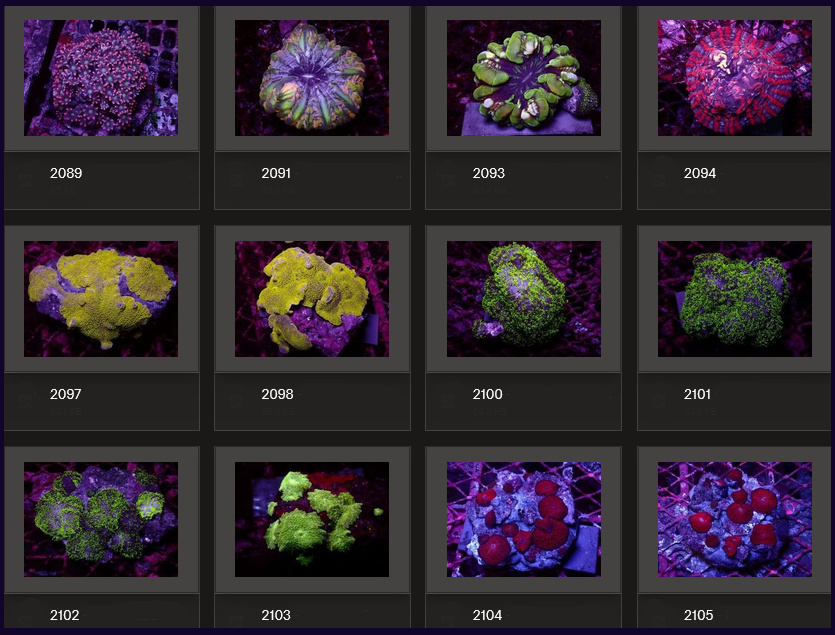Select file name 2105
This screenshot has width=835, height=635.
tap(698, 615)
